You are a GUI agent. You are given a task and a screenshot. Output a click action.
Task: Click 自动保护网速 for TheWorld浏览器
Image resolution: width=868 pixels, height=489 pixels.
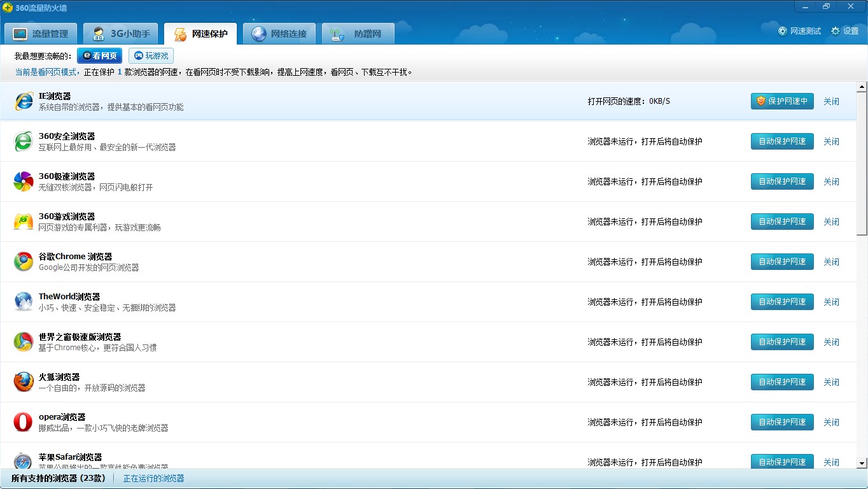tap(782, 302)
